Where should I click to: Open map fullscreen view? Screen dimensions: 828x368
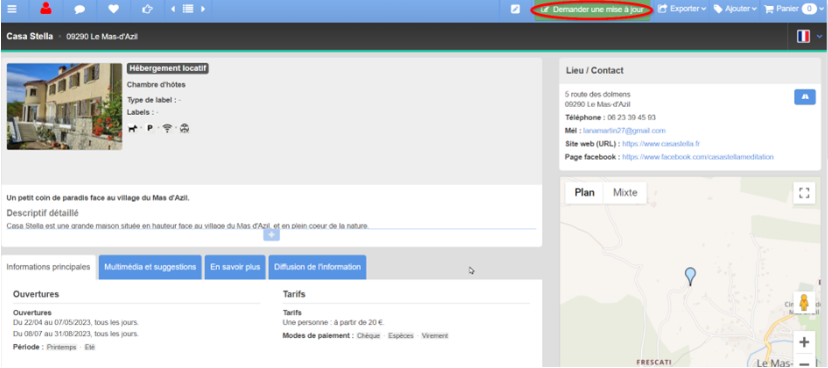[804, 193]
